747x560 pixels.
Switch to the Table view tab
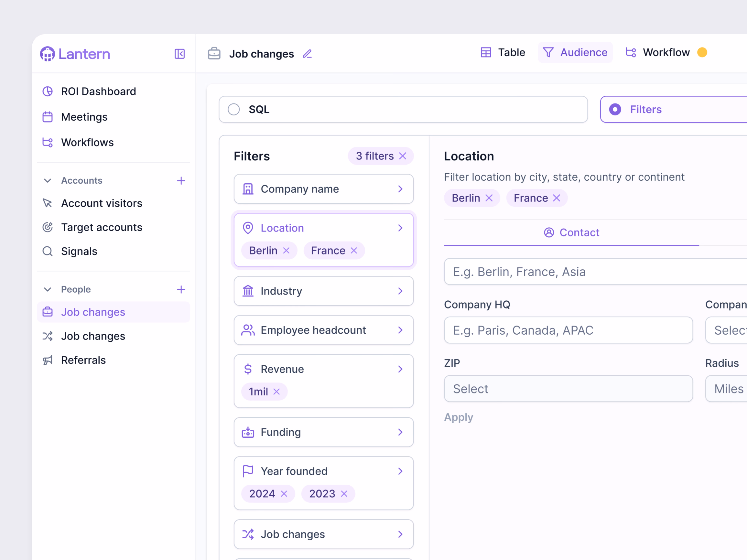[x=503, y=52]
